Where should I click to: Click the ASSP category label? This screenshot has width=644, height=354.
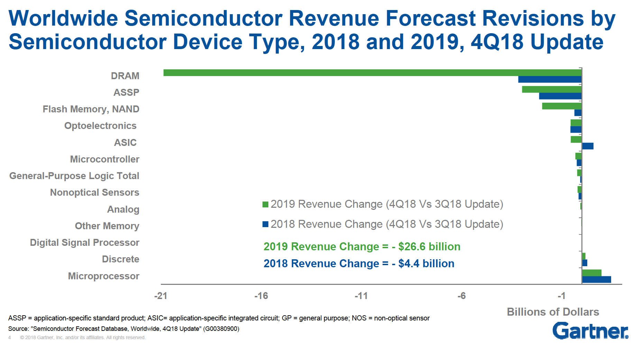(x=126, y=92)
